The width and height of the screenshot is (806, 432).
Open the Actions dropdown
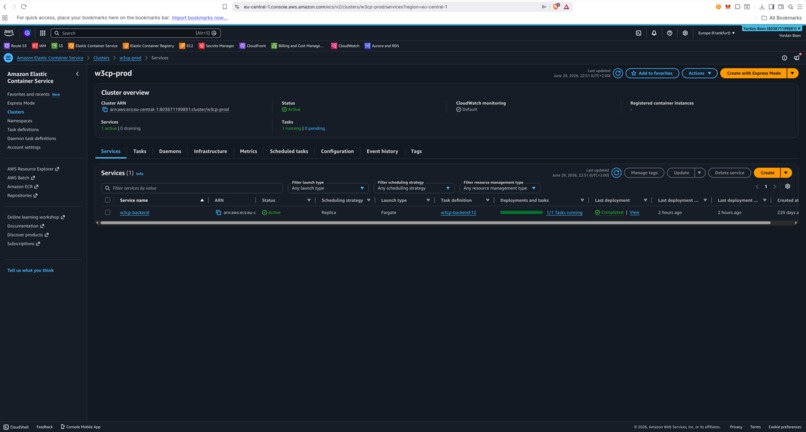pos(700,74)
